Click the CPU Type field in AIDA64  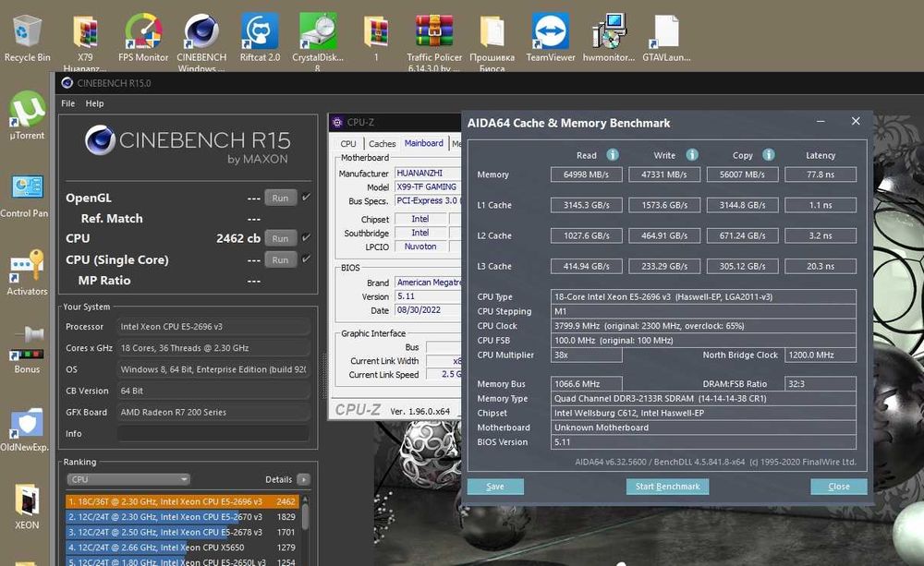pyautogui.click(x=703, y=296)
